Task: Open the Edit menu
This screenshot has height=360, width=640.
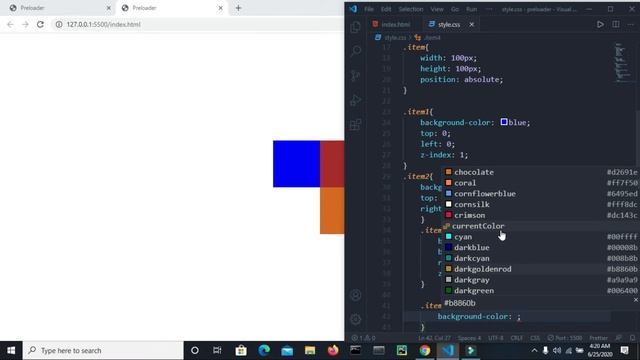Action: click(386, 9)
